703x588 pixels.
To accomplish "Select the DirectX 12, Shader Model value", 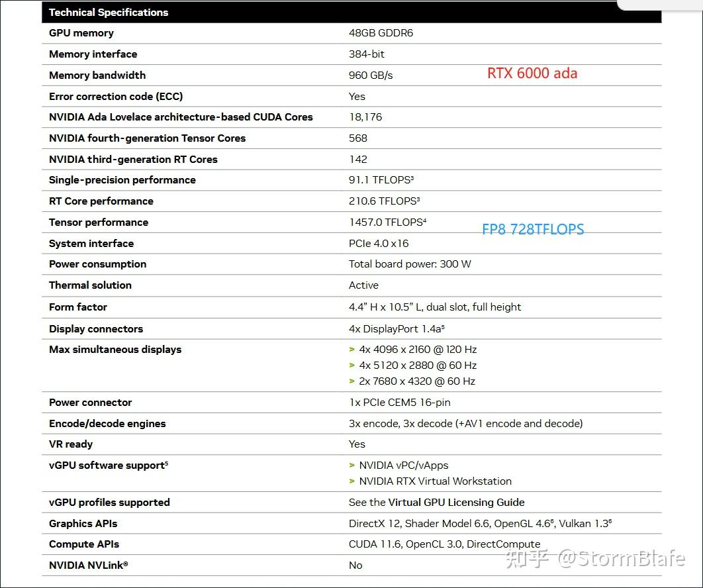I will pyautogui.click(x=480, y=524).
